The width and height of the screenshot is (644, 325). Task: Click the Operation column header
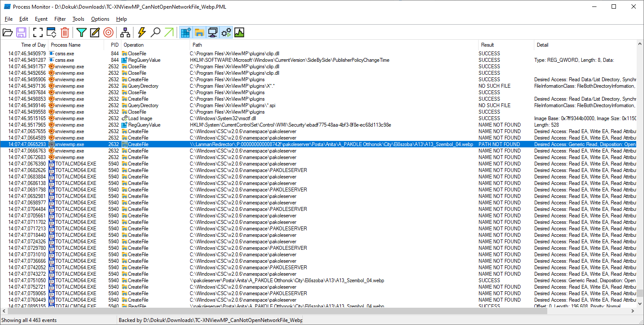coord(155,45)
